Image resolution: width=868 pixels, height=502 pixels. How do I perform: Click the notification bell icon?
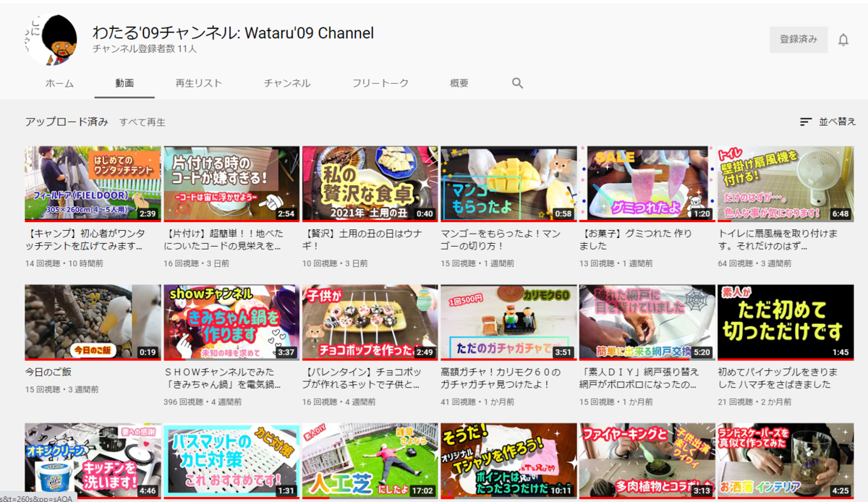pos(843,40)
